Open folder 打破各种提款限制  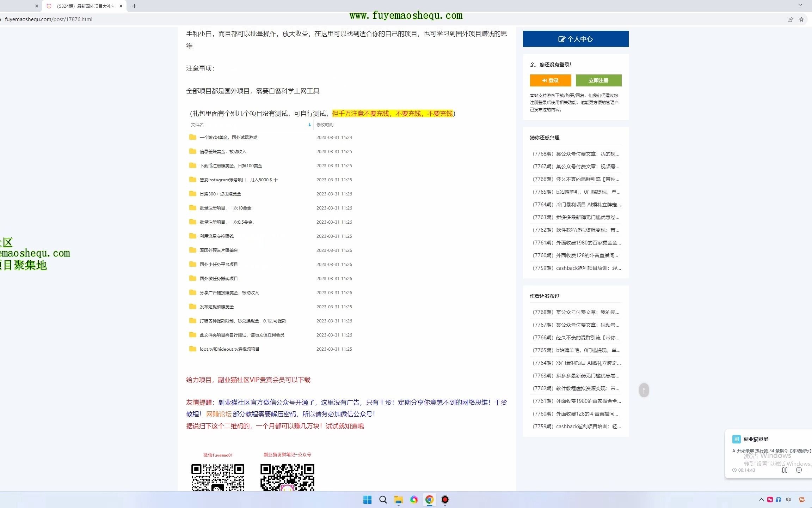point(243,321)
